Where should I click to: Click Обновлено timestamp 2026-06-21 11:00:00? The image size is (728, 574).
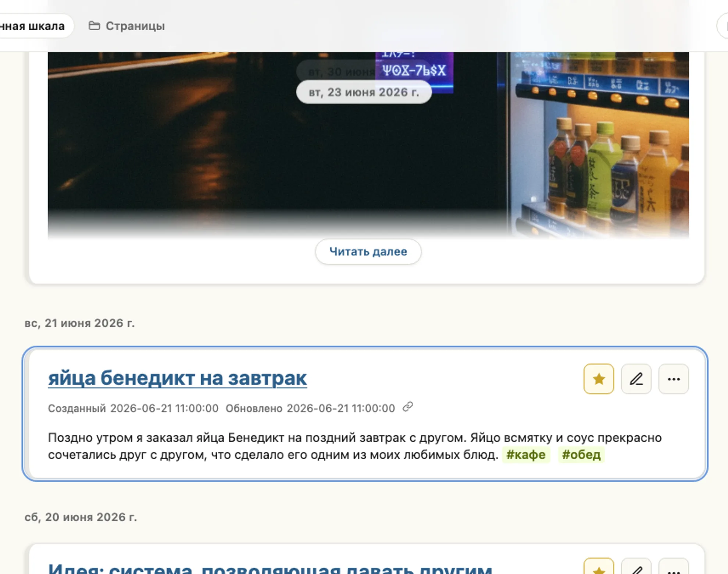tap(341, 408)
